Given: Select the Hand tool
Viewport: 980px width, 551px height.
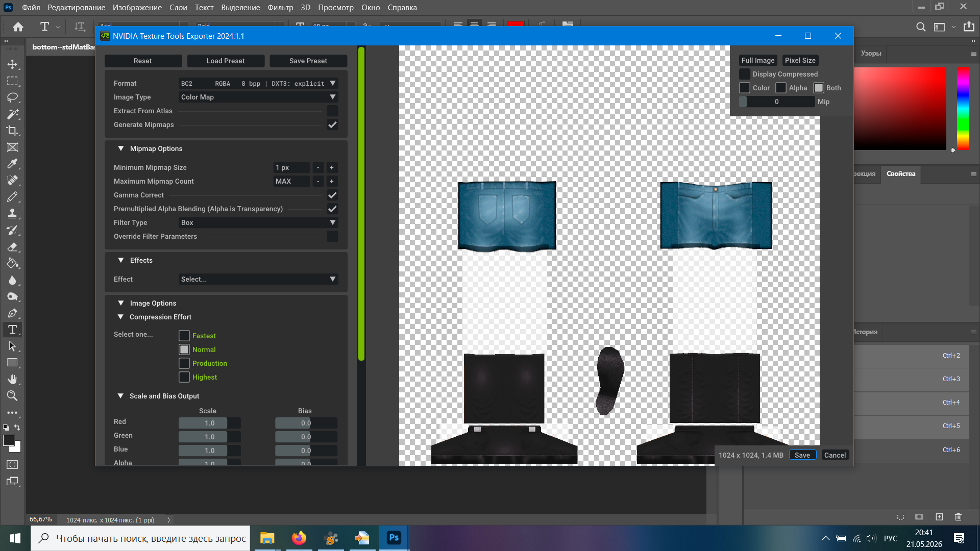Looking at the screenshot, I should click(x=12, y=379).
